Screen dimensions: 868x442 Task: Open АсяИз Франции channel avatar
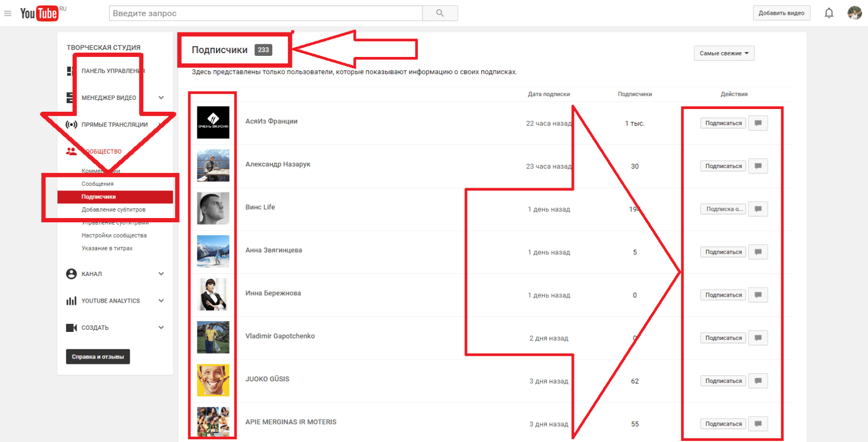coord(213,122)
